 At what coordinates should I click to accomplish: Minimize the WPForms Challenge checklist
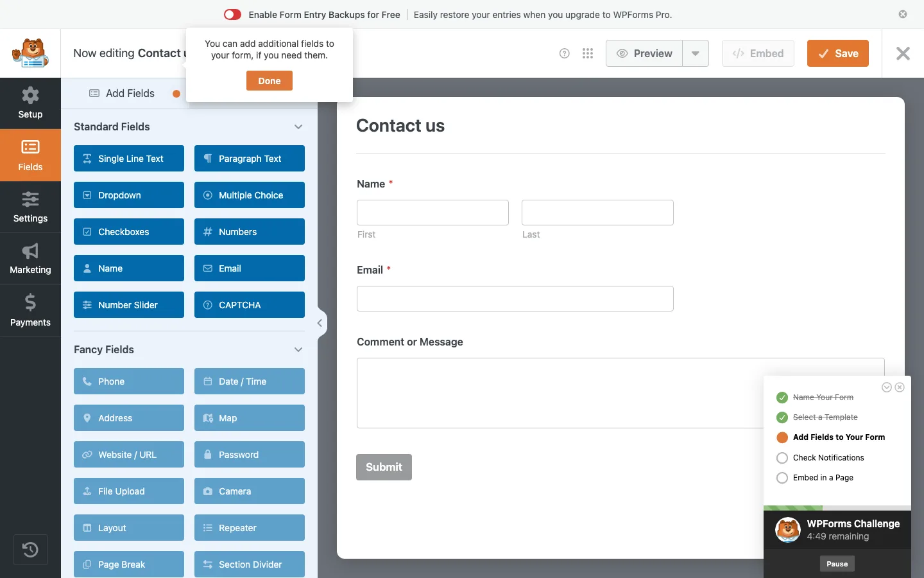point(887,387)
